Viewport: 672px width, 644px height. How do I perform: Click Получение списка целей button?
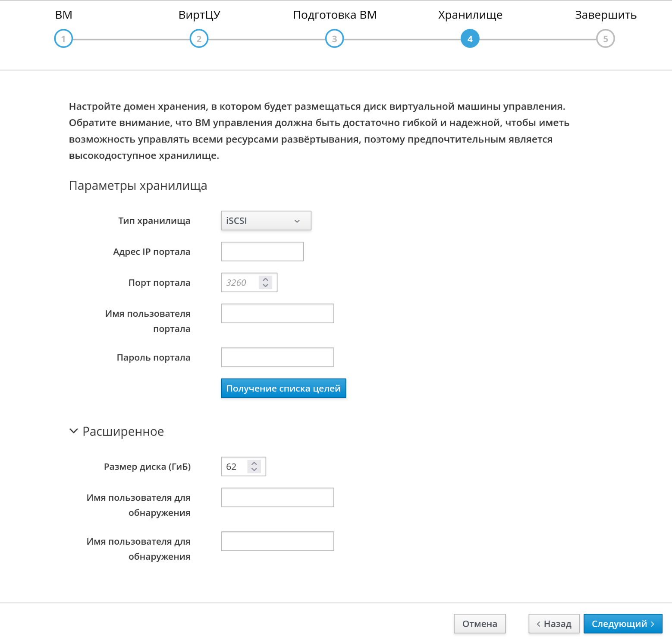pos(283,388)
